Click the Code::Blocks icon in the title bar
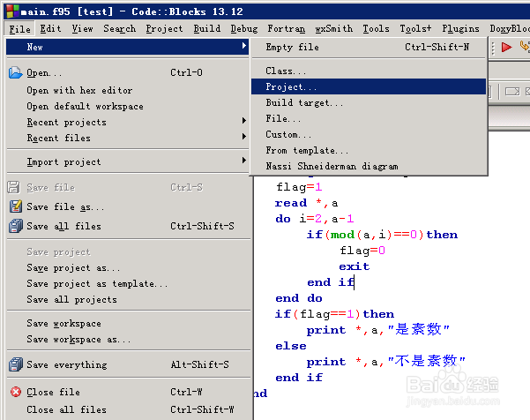 pyautogui.click(x=8, y=9)
